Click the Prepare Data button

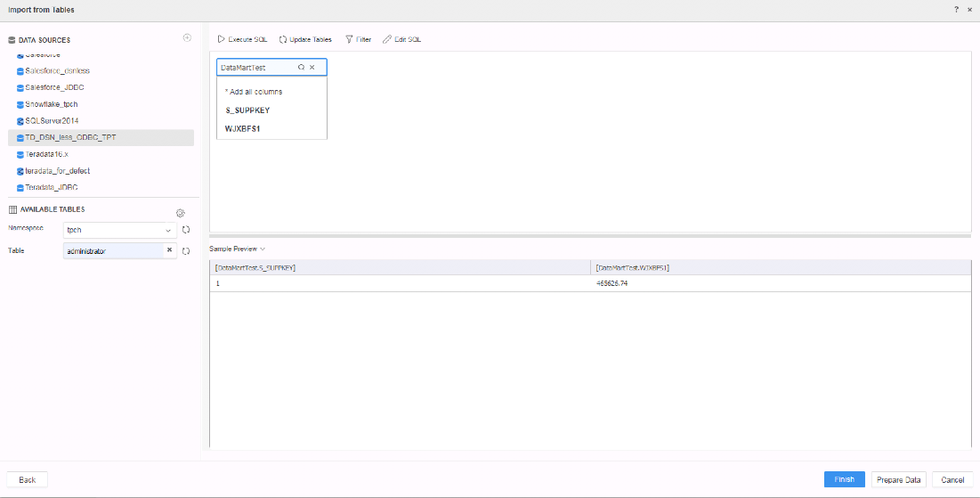(x=899, y=479)
